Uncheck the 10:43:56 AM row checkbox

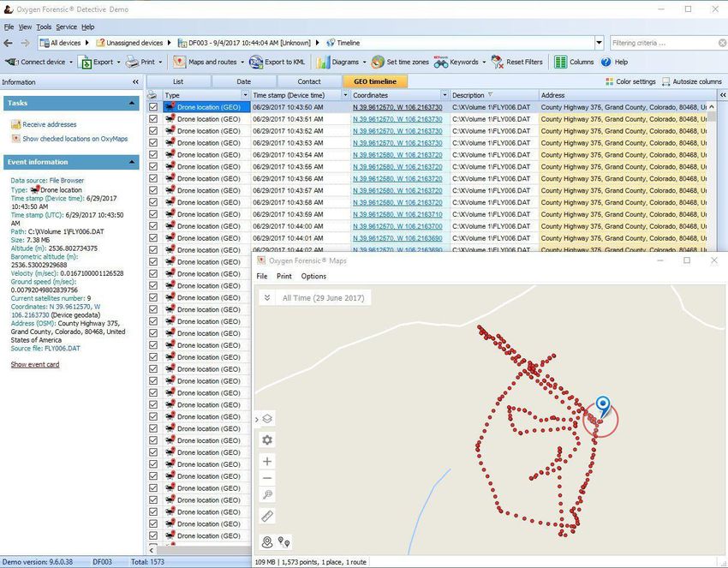(153, 178)
